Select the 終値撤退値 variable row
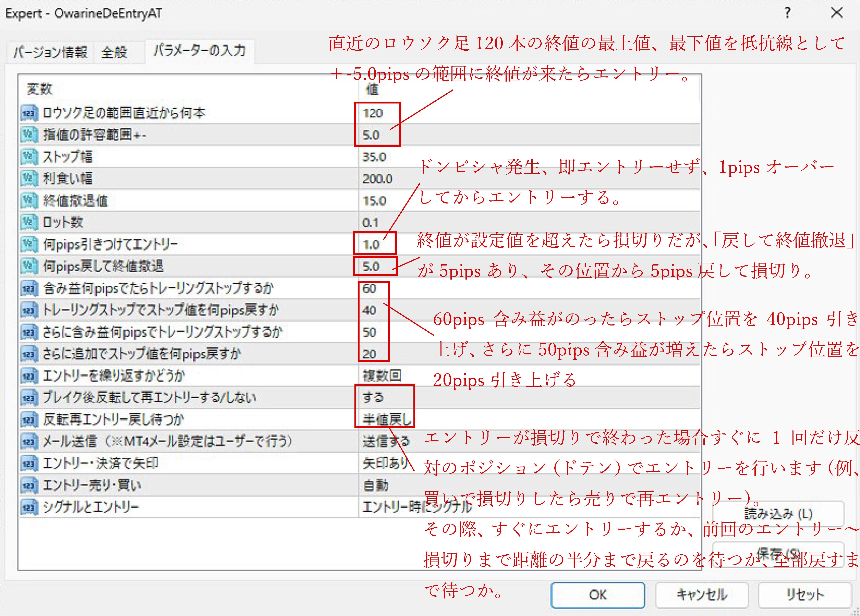 coord(76,200)
